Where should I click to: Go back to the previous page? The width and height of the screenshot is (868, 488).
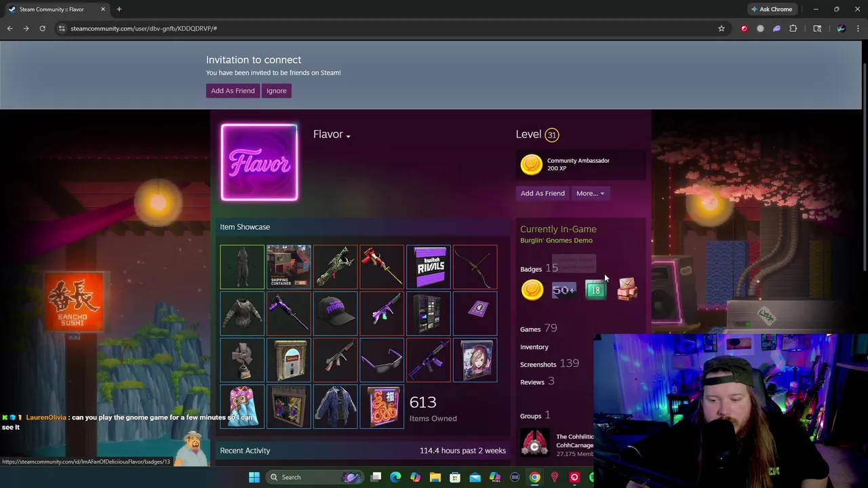click(9, 28)
